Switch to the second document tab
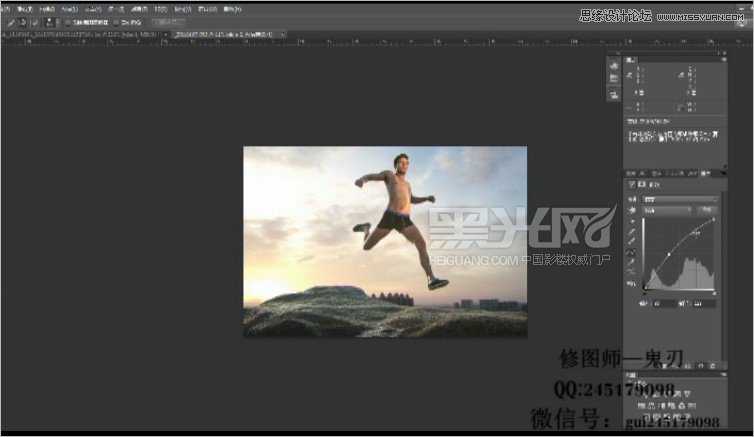The height and width of the screenshot is (437, 754). [225, 34]
